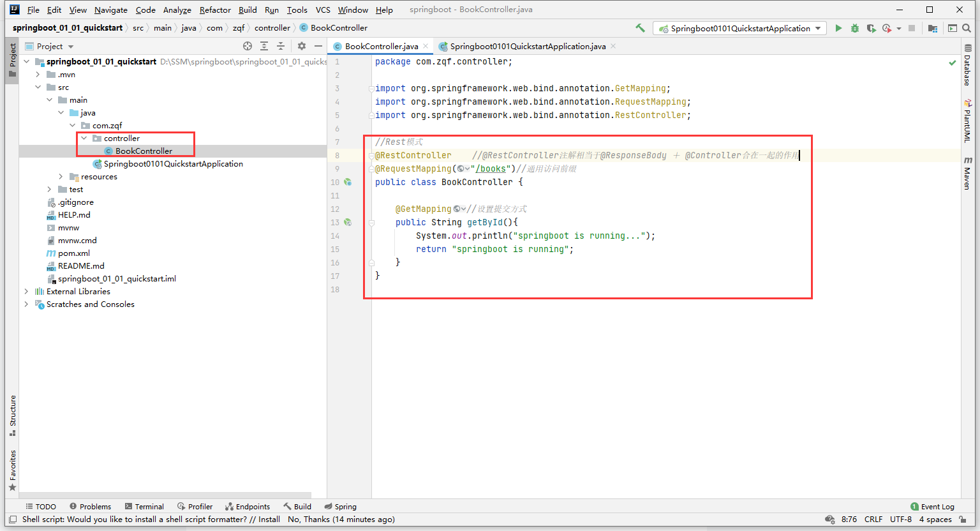Screen dimensions: 980x531
Task: Open Search Everywhere magnifier icon
Action: click(x=967, y=28)
